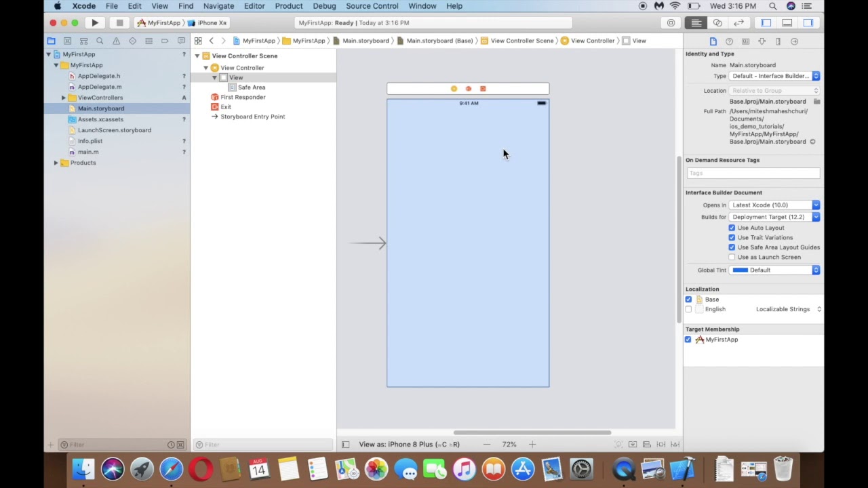Click the On Demand Resource Tags field
The image size is (868, 488).
click(x=753, y=174)
